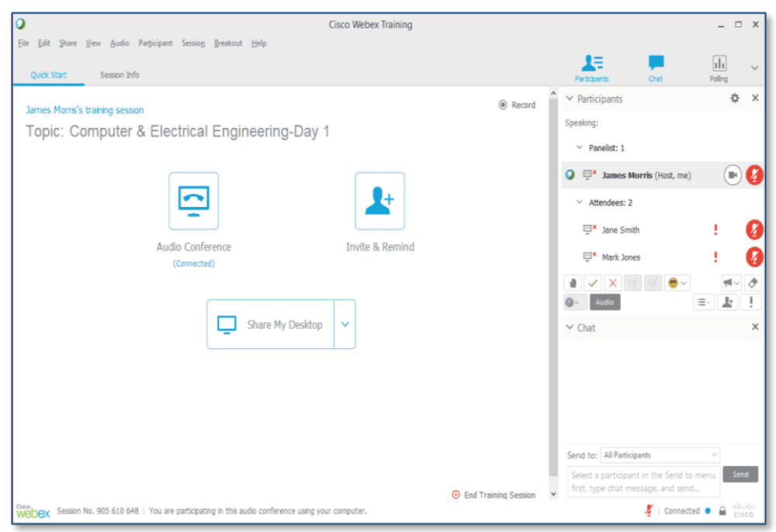Collapse the Participants panel header chevron
The width and height of the screenshot is (776, 532).
[x=570, y=98]
